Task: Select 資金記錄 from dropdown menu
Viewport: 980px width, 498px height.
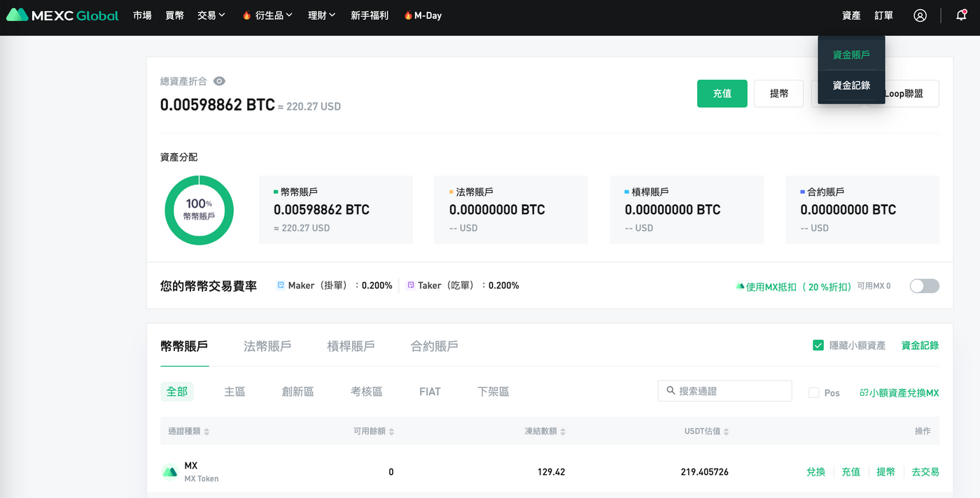Action: pyautogui.click(x=851, y=85)
